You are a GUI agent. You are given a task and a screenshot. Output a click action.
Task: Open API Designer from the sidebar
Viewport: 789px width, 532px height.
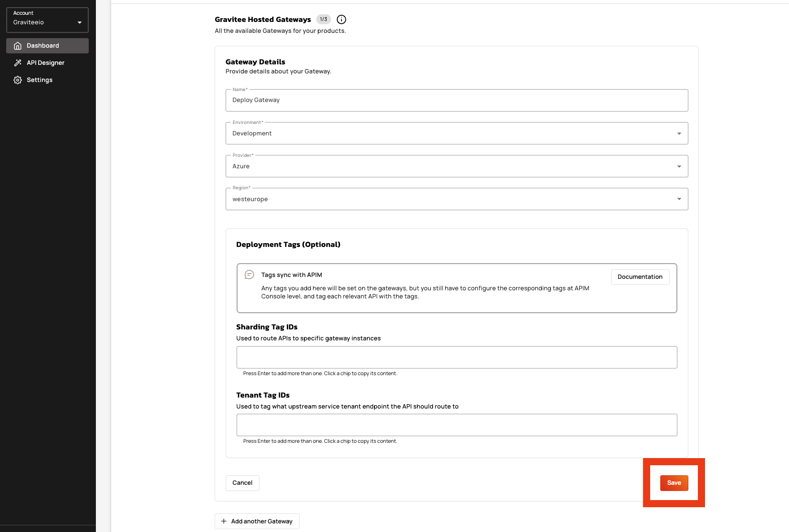[45, 63]
